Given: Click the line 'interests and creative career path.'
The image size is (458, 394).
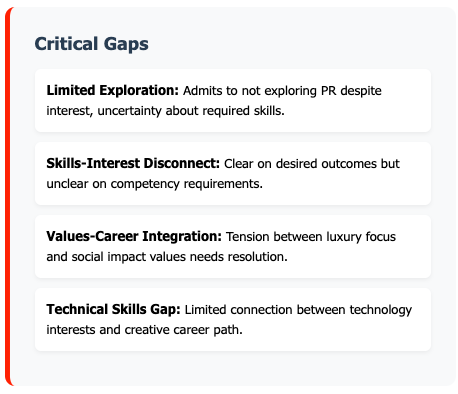Looking at the screenshot, I should point(144,330).
